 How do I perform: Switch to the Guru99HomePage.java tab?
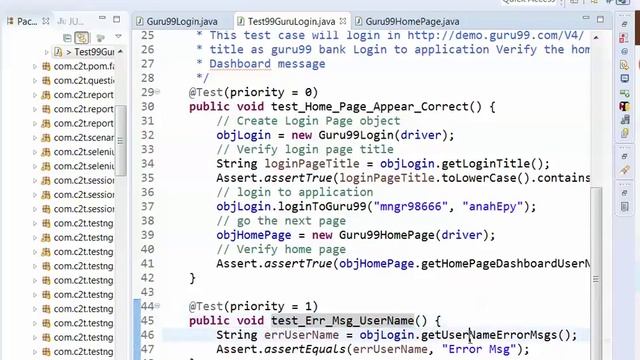pos(408,21)
